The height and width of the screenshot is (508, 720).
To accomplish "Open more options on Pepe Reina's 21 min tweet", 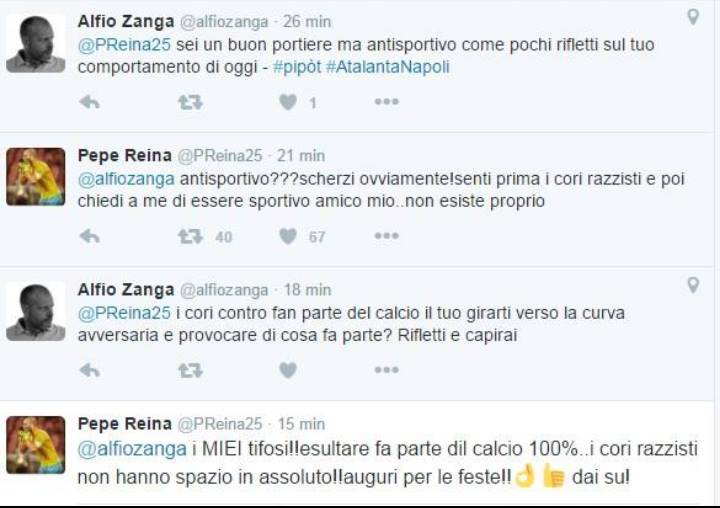I will click(386, 236).
